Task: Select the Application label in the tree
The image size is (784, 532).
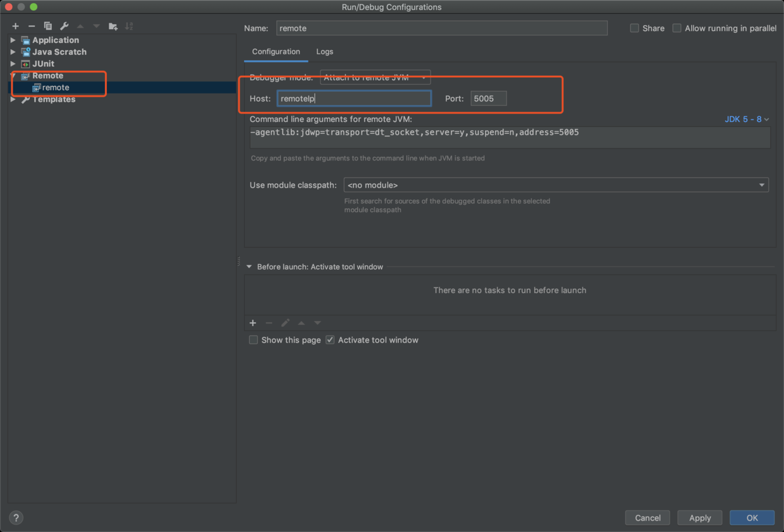Action: (x=56, y=40)
